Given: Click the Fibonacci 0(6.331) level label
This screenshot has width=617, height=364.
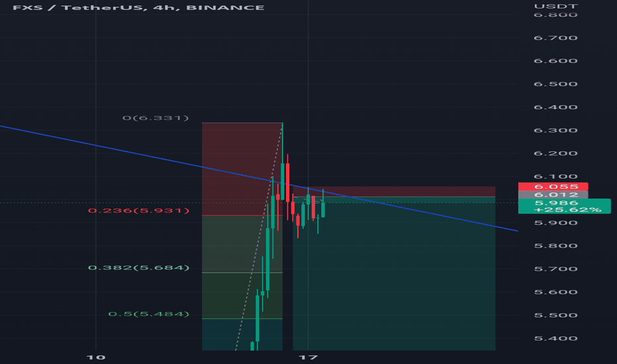Looking at the screenshot, I should point(156,118).
